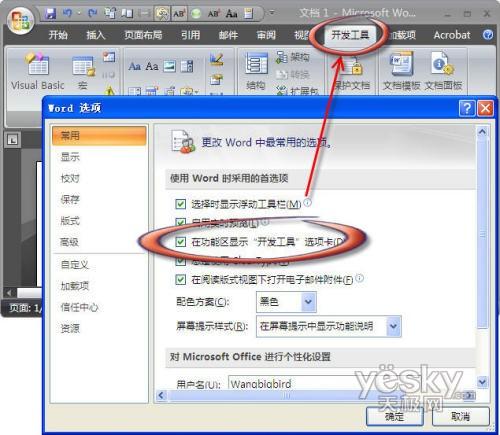This screenshot has height=435, width=500.
Task: Select the 开发工具 tab
Action: tap(350, 35)
